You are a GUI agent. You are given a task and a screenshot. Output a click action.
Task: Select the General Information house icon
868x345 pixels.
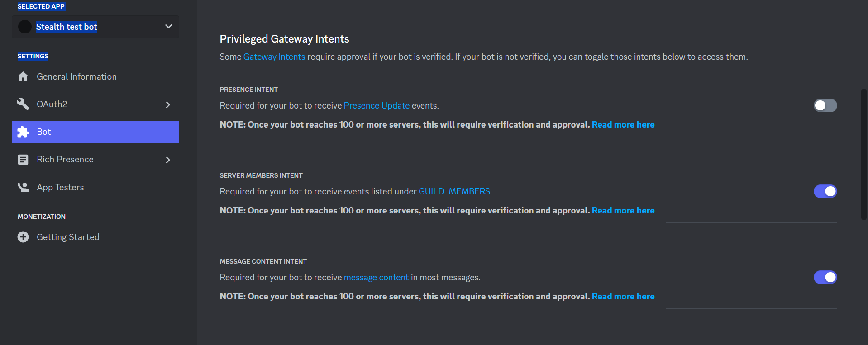click(23, 76)
